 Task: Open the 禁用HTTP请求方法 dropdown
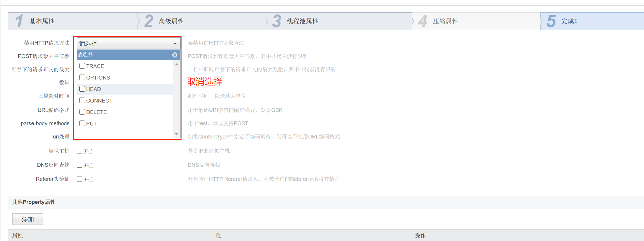tap(128, 43)
